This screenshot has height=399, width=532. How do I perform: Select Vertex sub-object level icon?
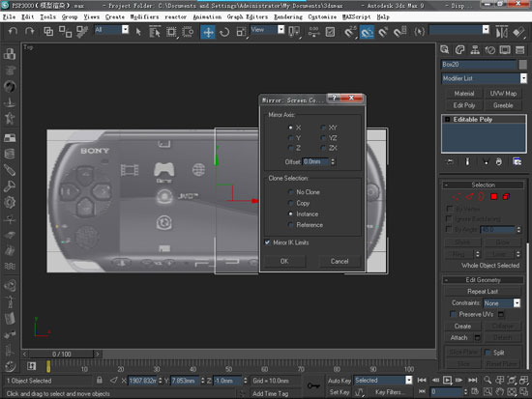pos(457,196)
